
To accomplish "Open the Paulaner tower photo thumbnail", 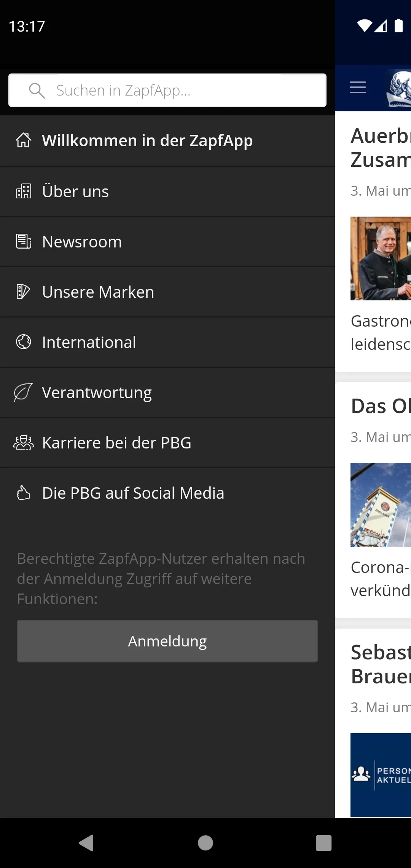I will pyautogui.click(x=381, y=505).
